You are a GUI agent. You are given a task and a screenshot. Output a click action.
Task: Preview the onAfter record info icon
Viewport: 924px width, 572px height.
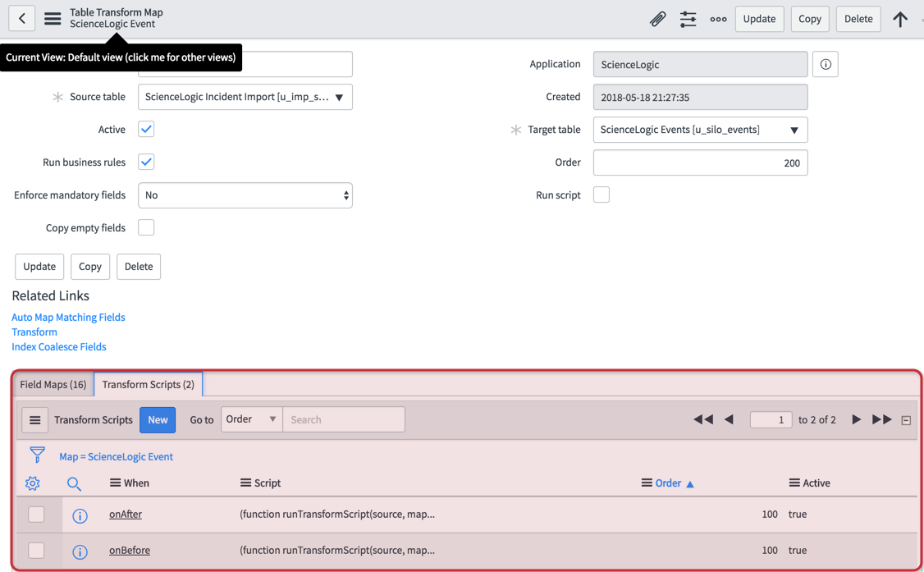[x=80, y=515]
